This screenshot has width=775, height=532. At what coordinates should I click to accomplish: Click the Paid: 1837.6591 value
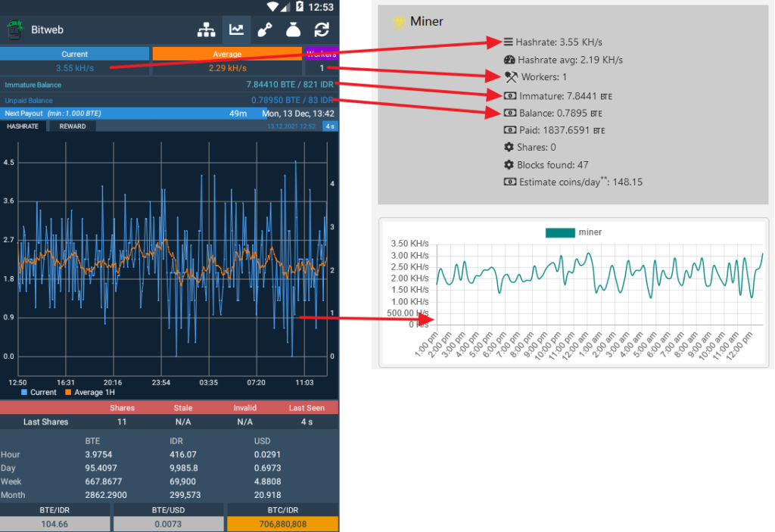pyautogui.click(x=562, y=130)
